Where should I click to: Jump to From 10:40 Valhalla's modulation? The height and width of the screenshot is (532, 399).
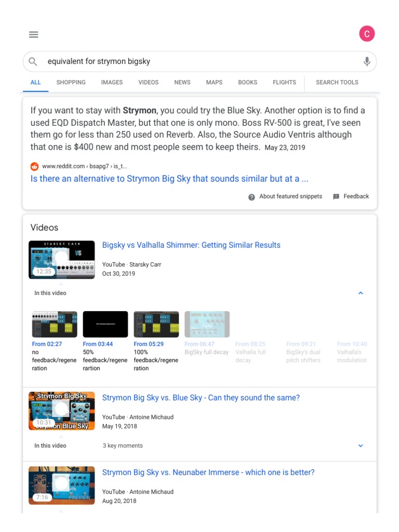[x=352, y=352]
